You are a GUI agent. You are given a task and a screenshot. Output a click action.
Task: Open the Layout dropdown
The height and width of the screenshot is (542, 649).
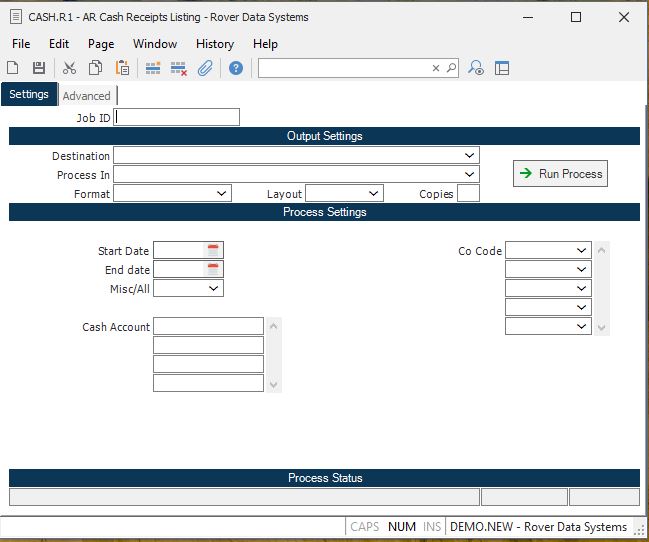point(373,193)
